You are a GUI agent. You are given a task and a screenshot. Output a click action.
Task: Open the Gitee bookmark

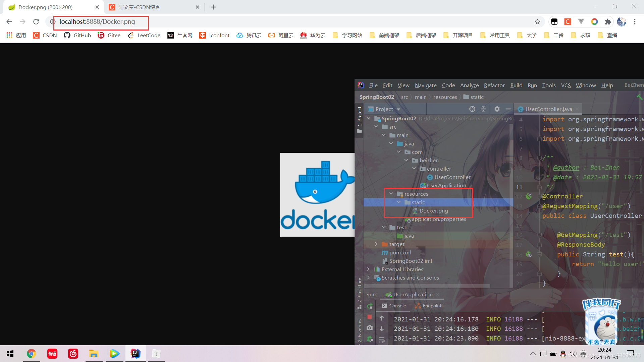[109, 35]
